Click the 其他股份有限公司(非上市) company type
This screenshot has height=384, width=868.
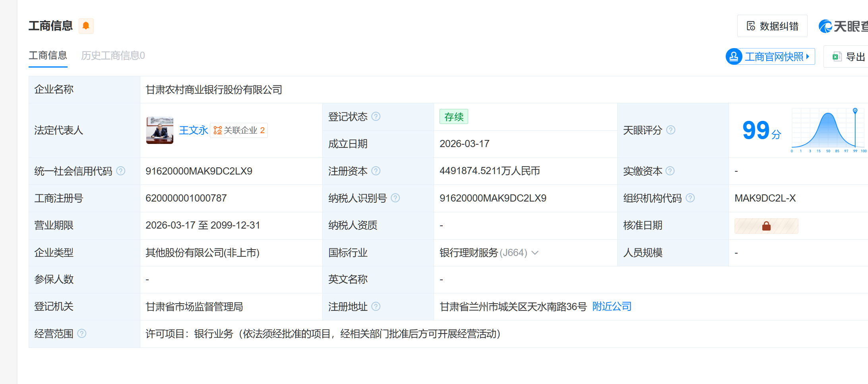(202, 253)
